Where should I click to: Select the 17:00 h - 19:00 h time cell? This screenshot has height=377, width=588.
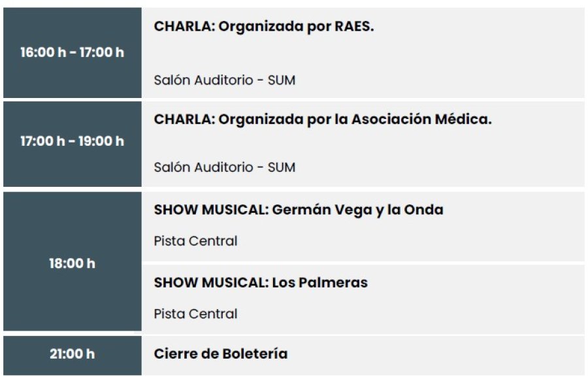pyautogui.click(x=73, y=144)
